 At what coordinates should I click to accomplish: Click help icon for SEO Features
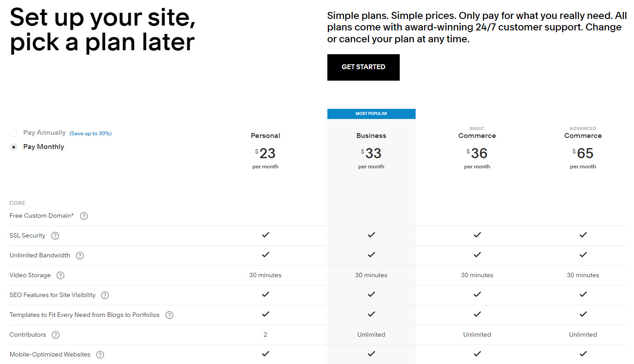pyautogui.click(x=105, y=295)
